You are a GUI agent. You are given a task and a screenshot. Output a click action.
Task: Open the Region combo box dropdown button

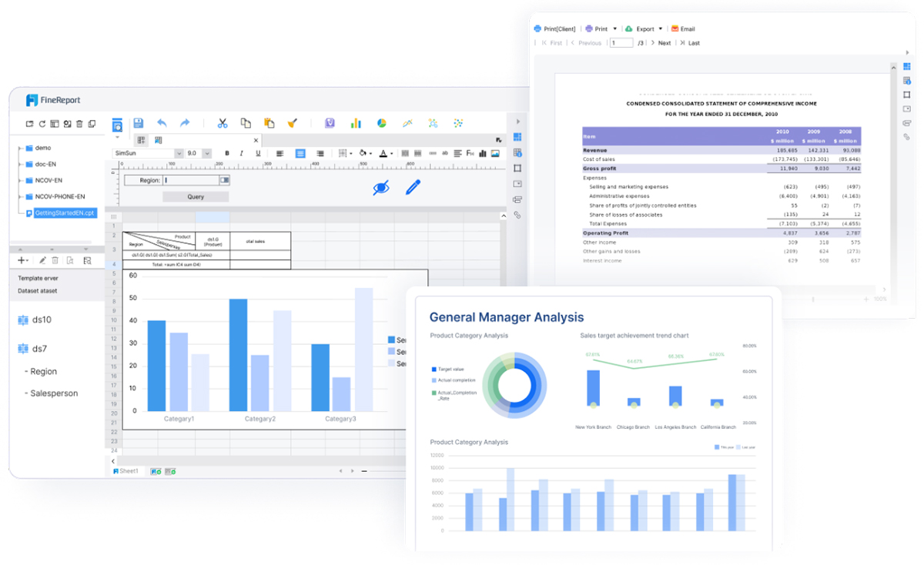tap(224, 180)
